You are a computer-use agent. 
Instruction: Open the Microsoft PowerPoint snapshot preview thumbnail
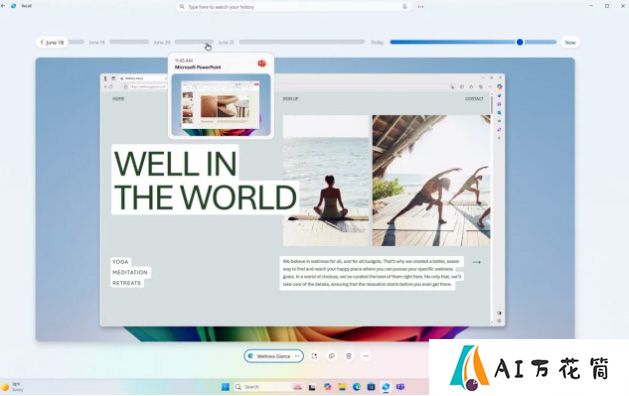coord(221,105)
